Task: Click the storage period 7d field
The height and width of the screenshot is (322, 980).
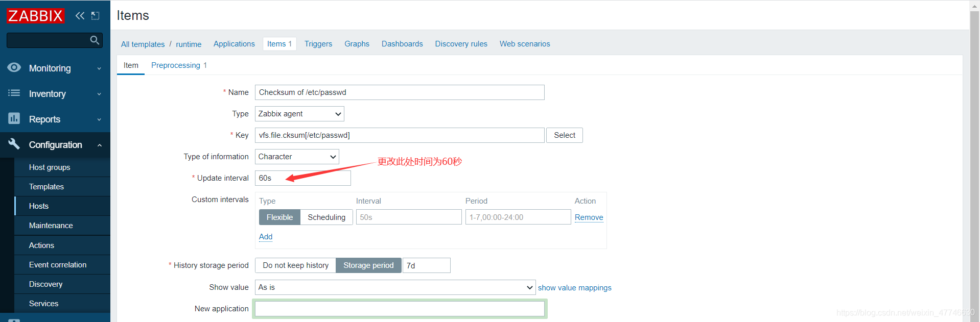Action: [427, 265]
